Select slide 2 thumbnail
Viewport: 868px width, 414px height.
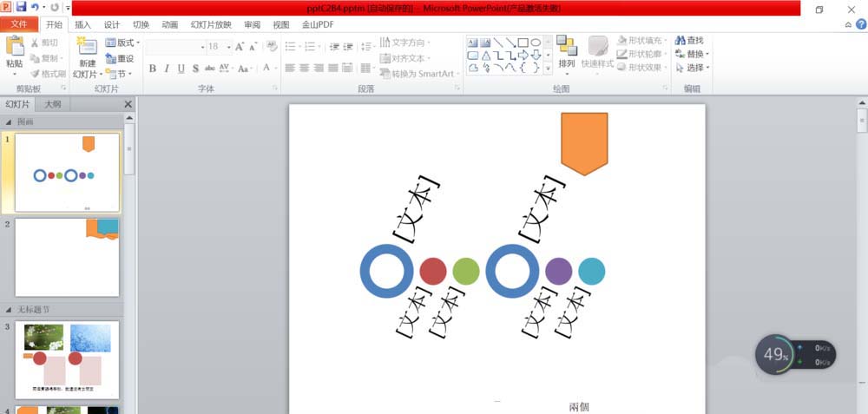(x=67, y=258)
